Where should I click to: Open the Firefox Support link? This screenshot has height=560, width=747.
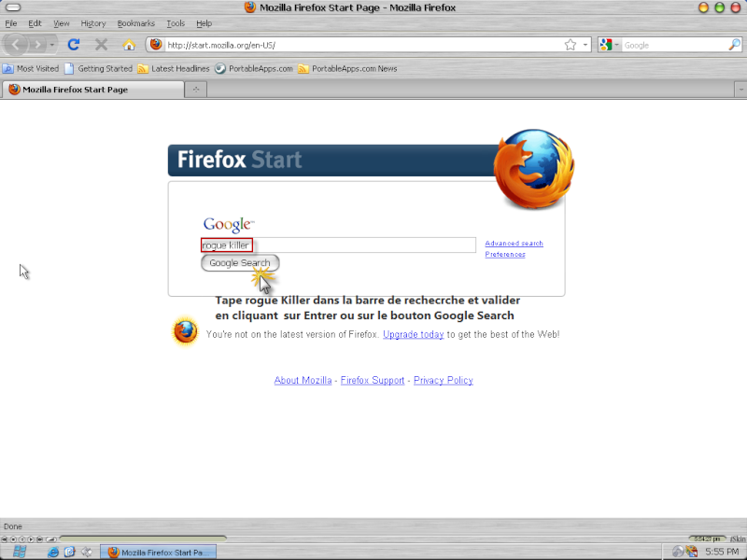372,380
